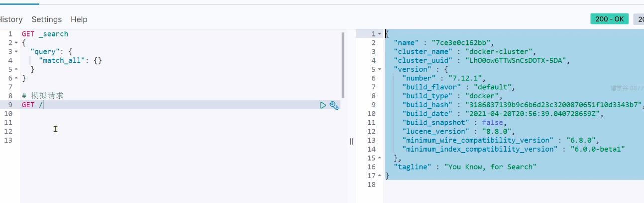Click line number 13 in the editor gutter
Viewport: 644px width, 203px height.
[8, 140]
